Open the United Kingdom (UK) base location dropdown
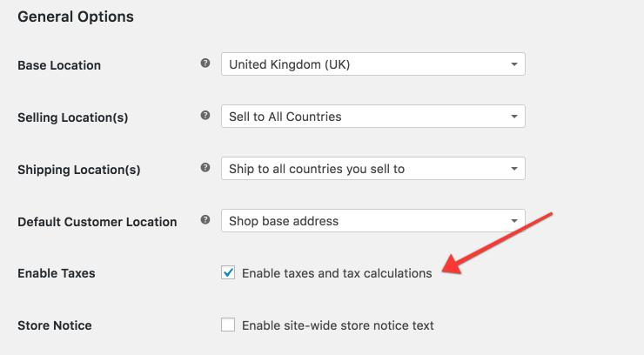 [373, 64]
